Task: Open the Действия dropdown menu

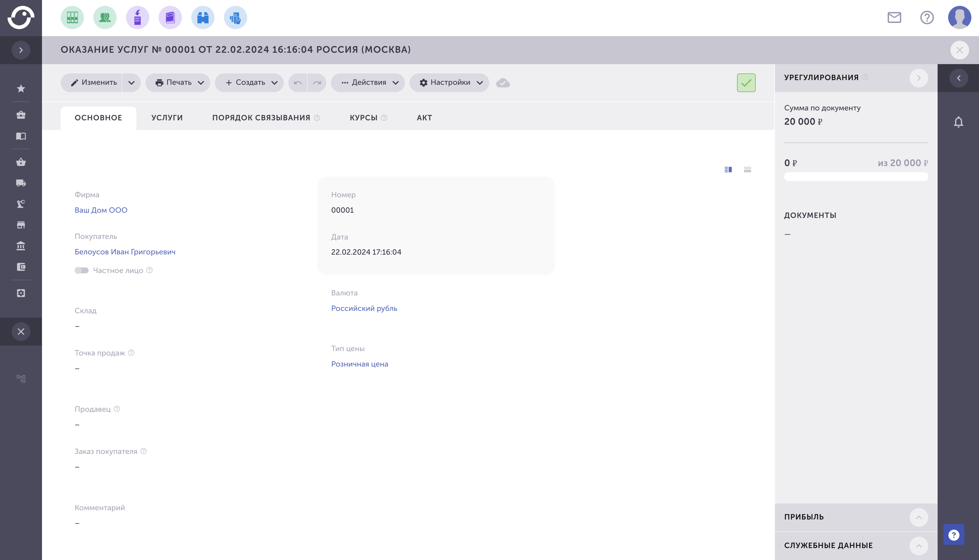Action: click(x=368, y=83)
